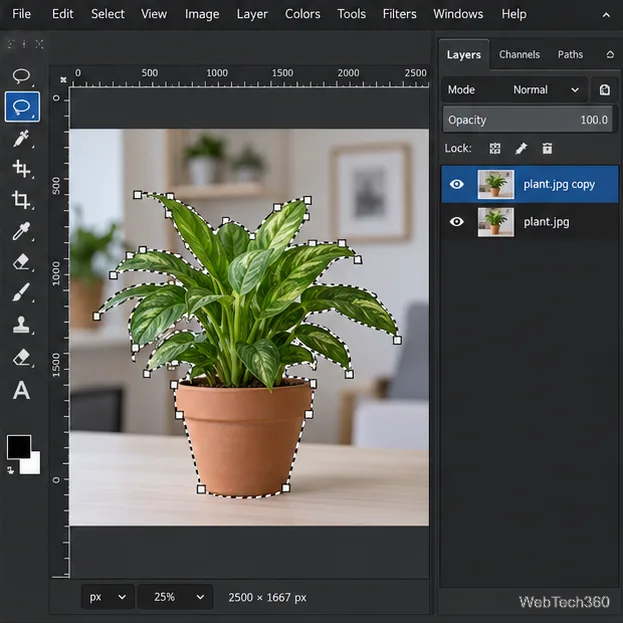Click the black foreground color swatch
Viewport: 623px width, 623px height.
(x=19, y=447)
